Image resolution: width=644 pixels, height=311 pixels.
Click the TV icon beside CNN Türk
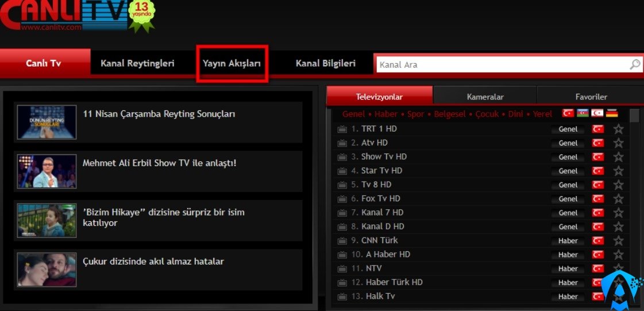342,241
